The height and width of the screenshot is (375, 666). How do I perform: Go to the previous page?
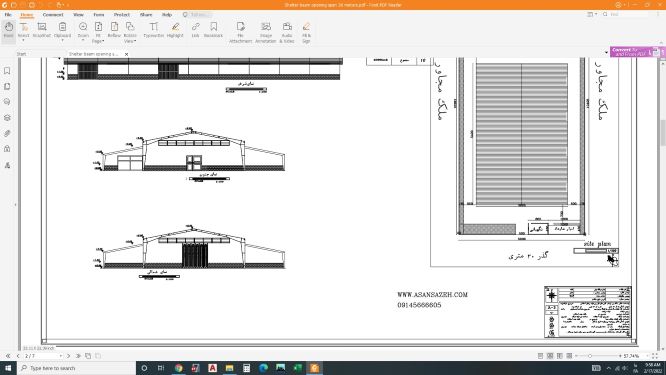pos(18,356)
